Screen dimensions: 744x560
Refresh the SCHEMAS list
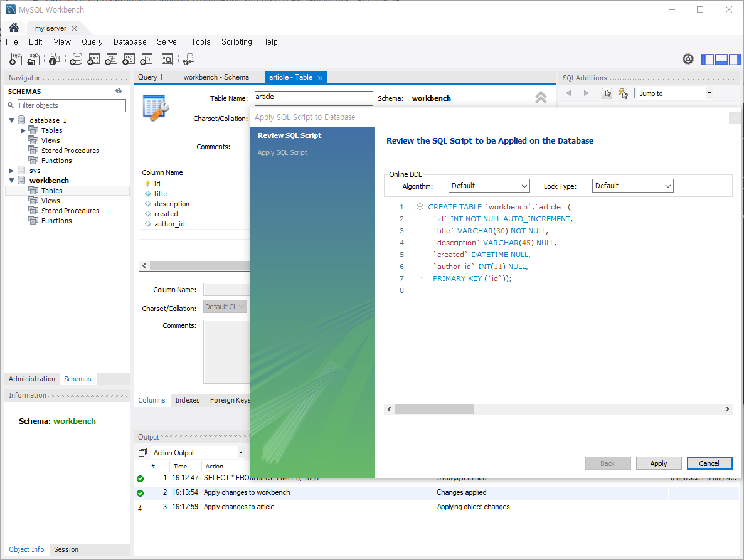(118, 91)
